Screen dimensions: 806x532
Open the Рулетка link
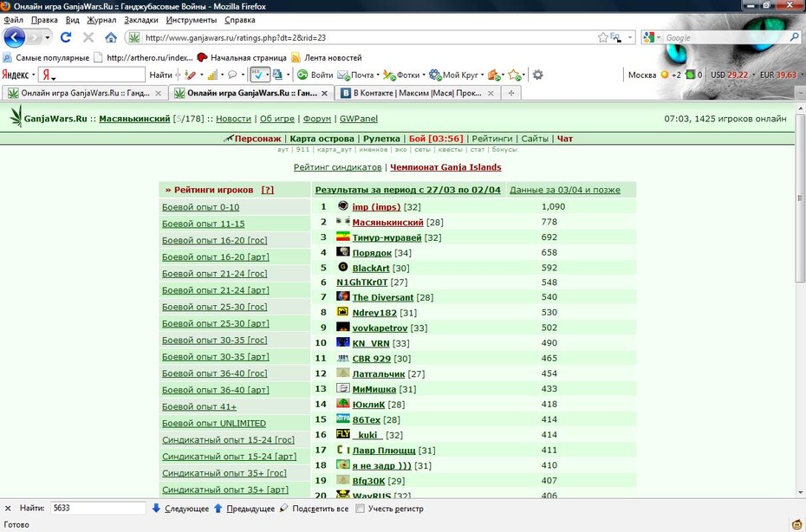381,139
